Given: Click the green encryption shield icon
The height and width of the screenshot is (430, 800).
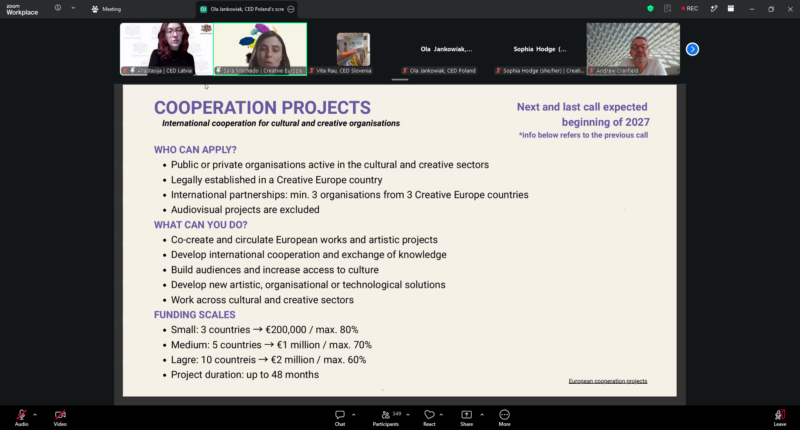Looking at the screenshot, I should 650,9.
